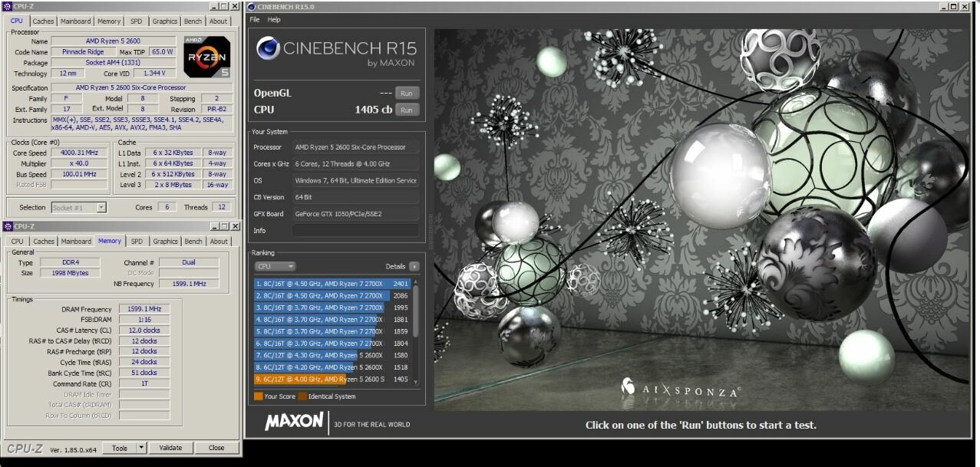Select ranking entry with score 1580
This screenshot has width=980, height=467.
(332, 355)
